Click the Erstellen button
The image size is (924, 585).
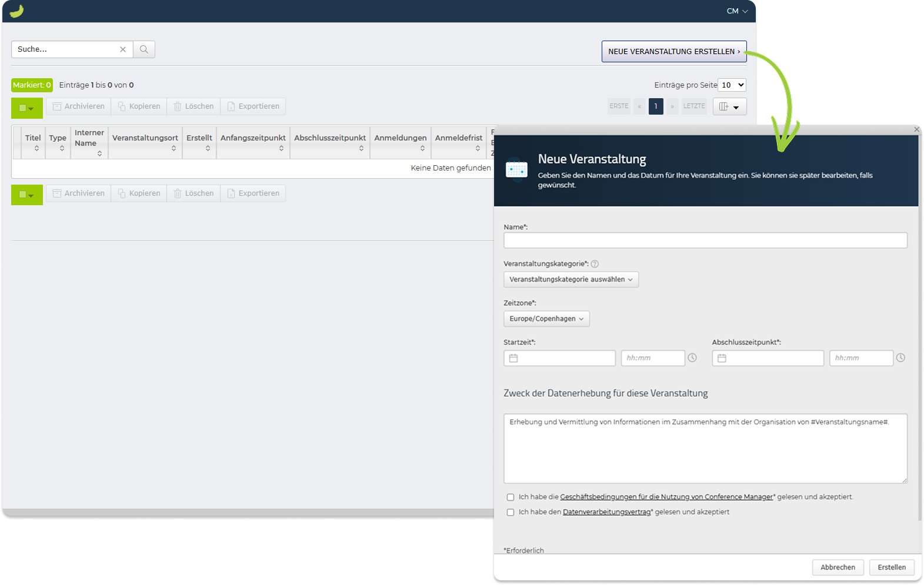892,567
